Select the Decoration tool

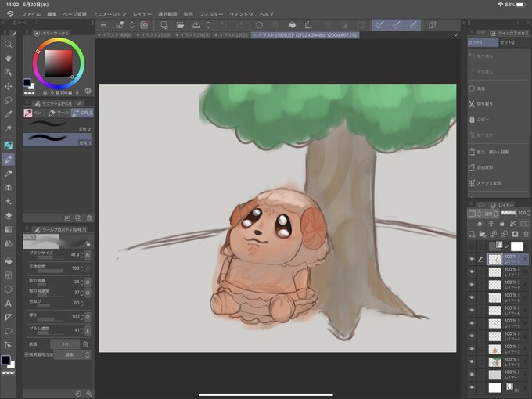click(8, 202)
